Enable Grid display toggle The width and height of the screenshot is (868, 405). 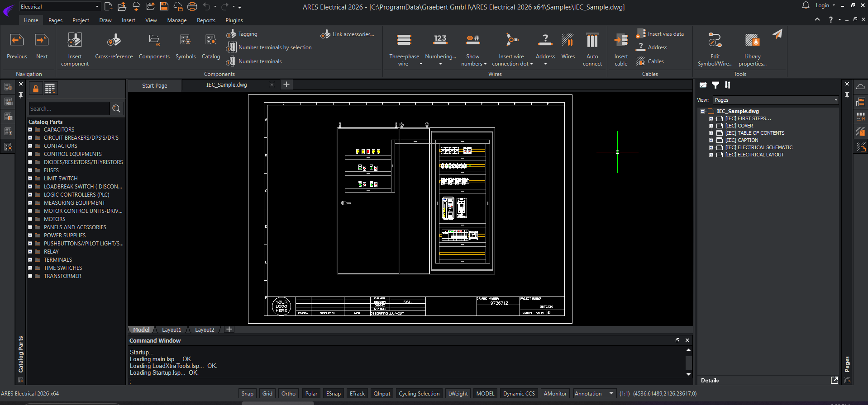click(267, 394)
